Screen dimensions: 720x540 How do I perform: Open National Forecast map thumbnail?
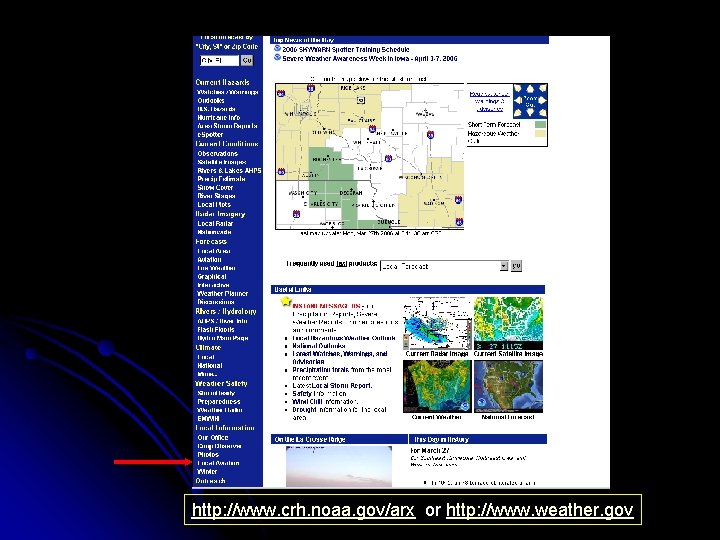[508, 387]
